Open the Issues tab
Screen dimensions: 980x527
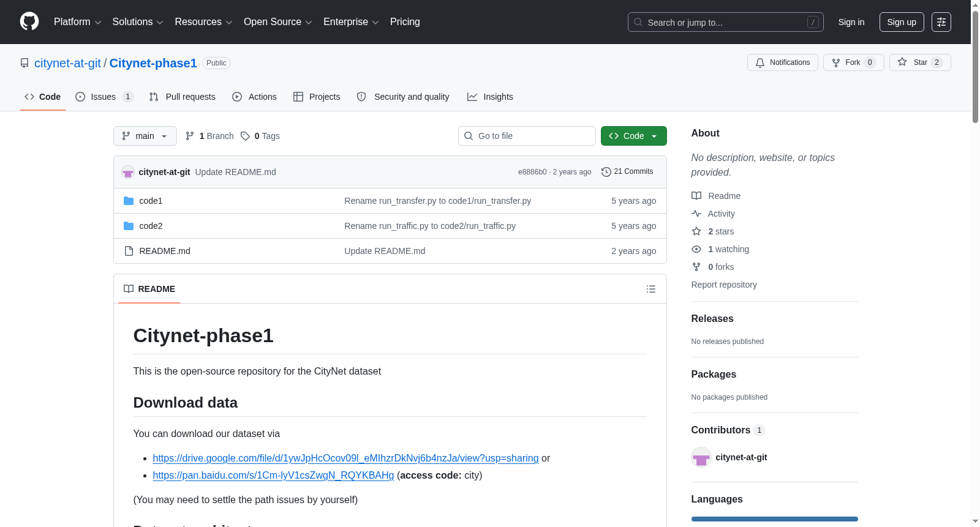pos(104,97)
